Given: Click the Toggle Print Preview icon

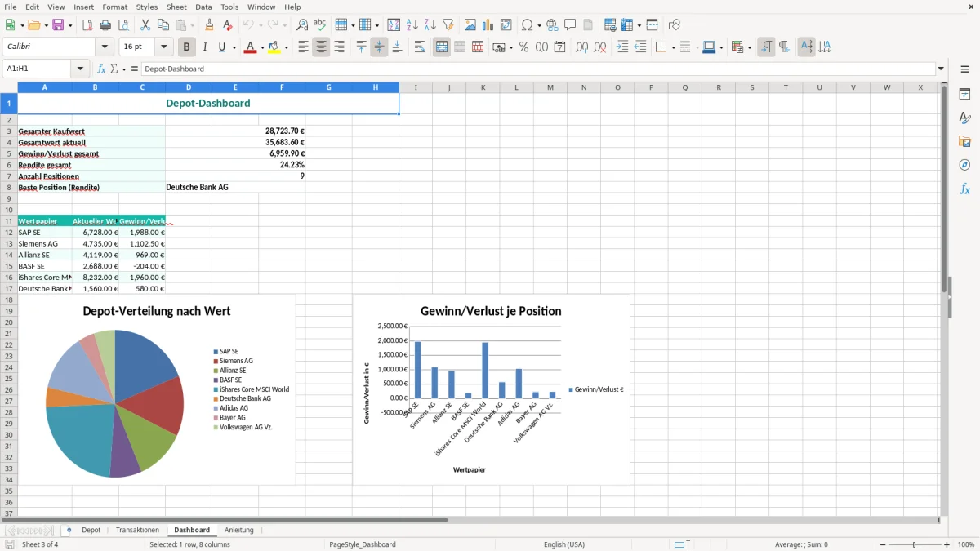Looking at the screenshot, I should [x=123, y=25].
